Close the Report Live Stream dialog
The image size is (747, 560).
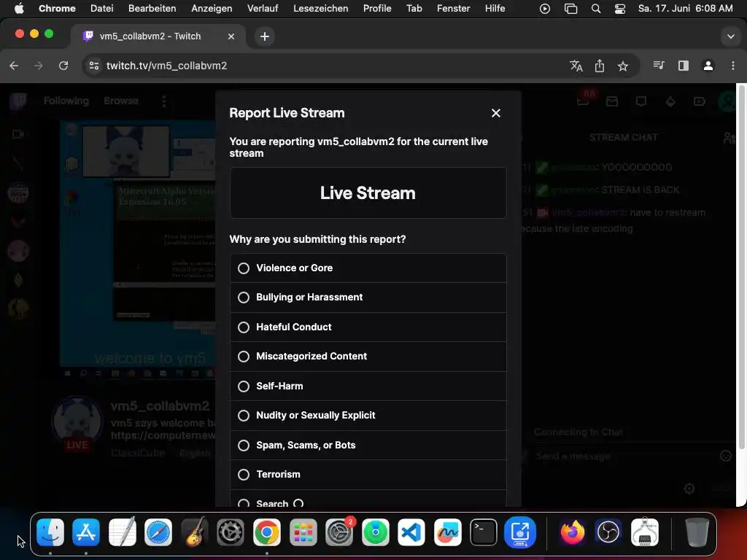496,113
